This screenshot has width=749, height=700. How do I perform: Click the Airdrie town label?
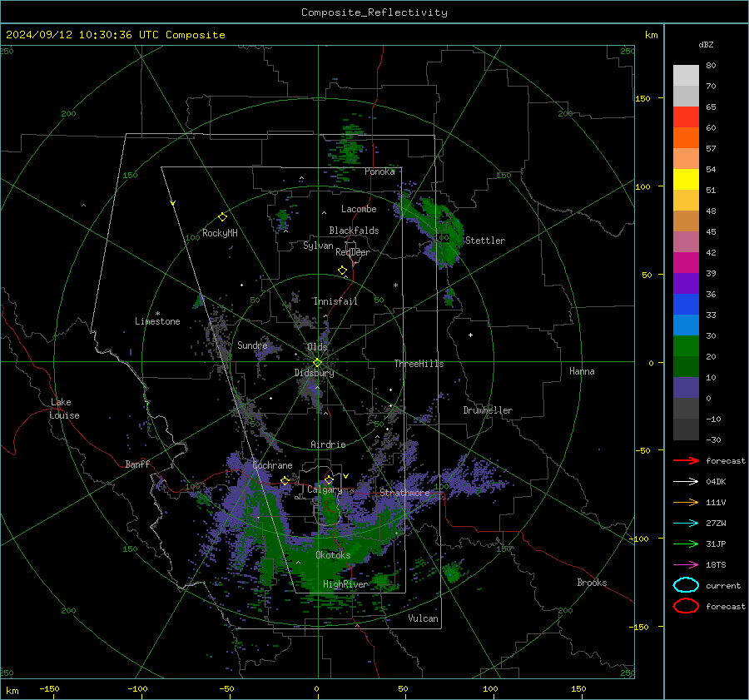click(328, 444)
